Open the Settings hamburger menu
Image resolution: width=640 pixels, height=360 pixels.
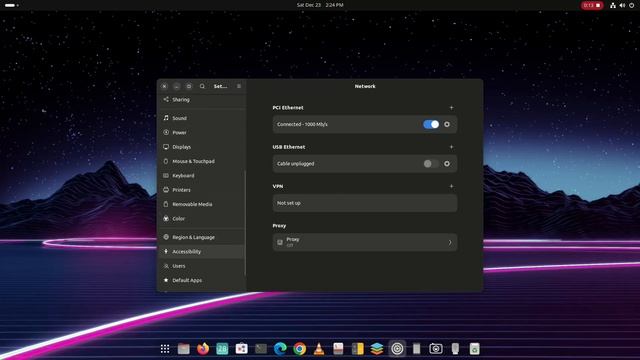click(239, 86)
